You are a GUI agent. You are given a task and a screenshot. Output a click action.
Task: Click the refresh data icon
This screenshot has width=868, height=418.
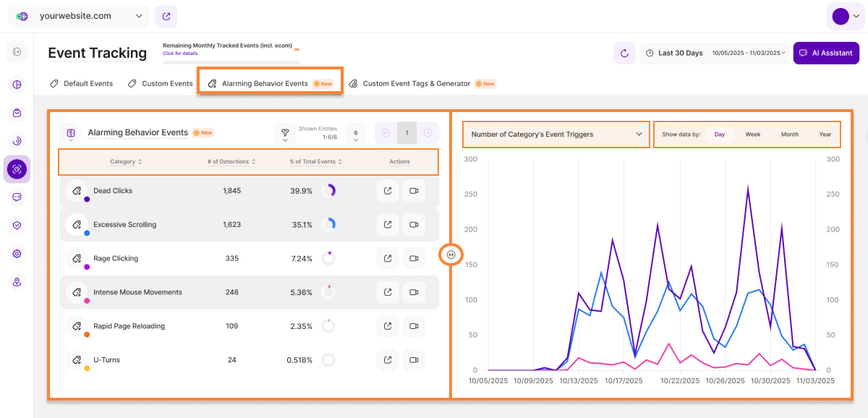click(624, 53)
